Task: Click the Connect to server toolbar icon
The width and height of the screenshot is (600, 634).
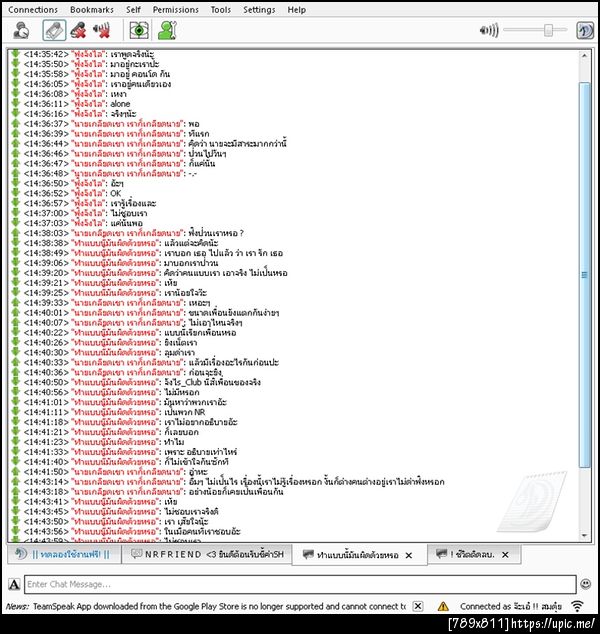Action: pyautogui.click(x=21, y=30)
